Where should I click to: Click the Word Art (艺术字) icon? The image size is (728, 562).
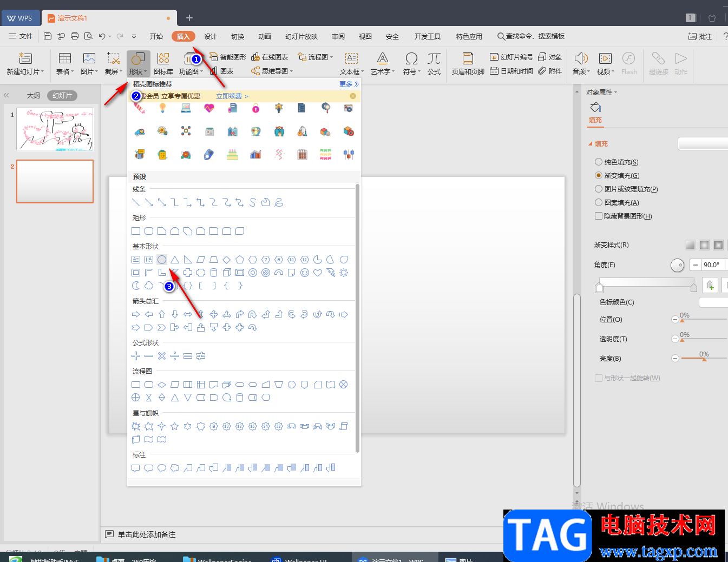click(x=383, y=58)
